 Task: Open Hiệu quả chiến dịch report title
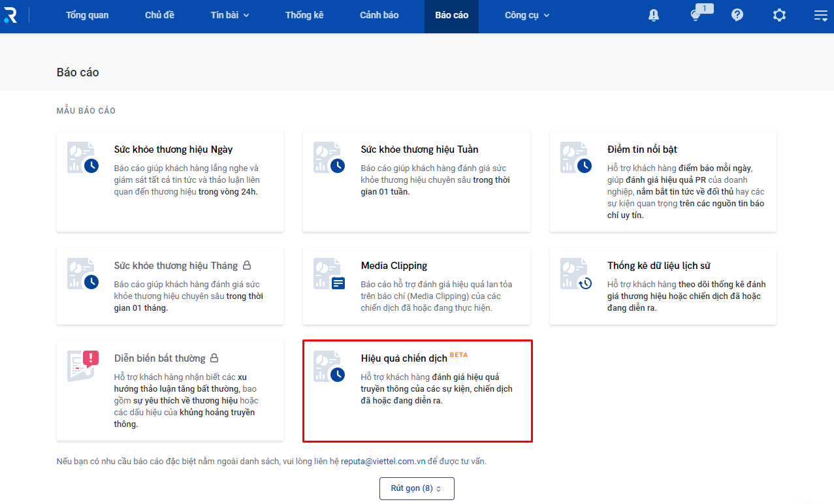pos(404,358)
